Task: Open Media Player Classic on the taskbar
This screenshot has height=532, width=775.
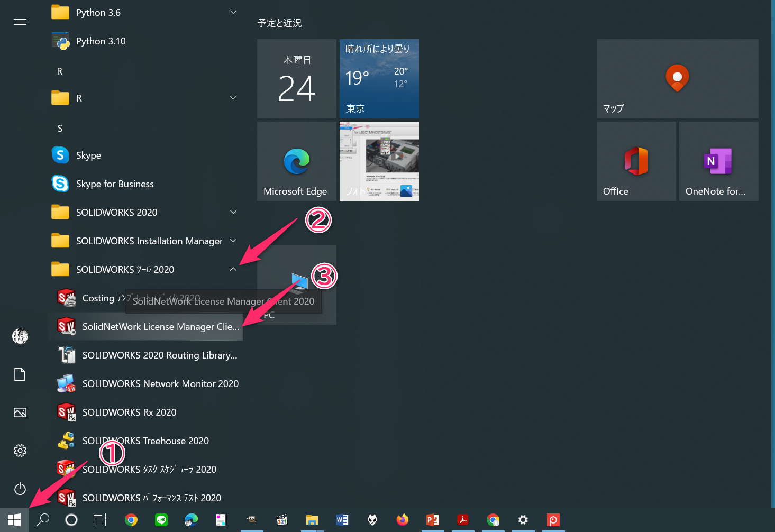Action: click(282, 520)
